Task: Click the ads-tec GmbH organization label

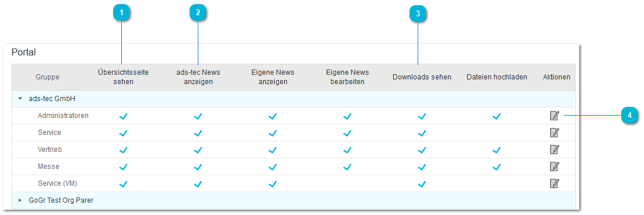Action: click(x=52, y=99)
